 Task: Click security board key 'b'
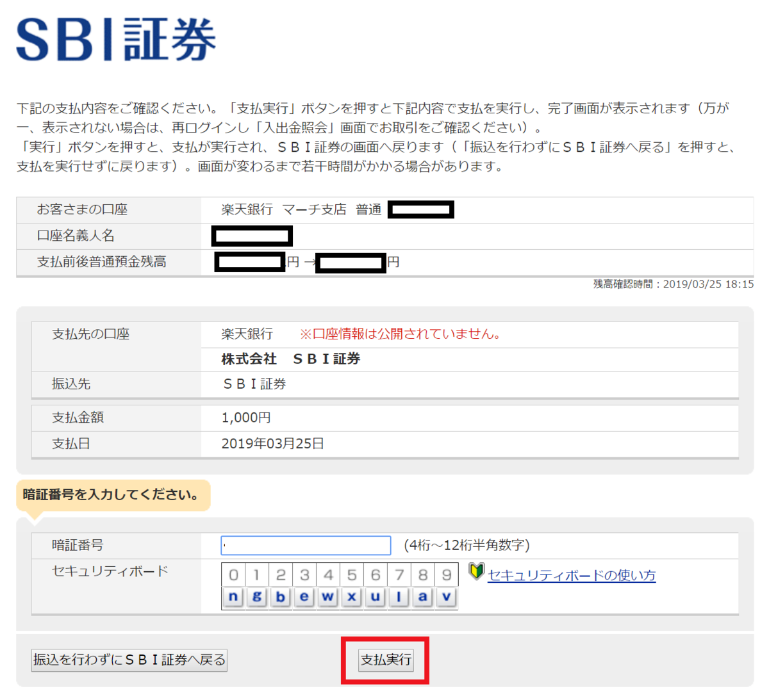click(x=281, y=597)
